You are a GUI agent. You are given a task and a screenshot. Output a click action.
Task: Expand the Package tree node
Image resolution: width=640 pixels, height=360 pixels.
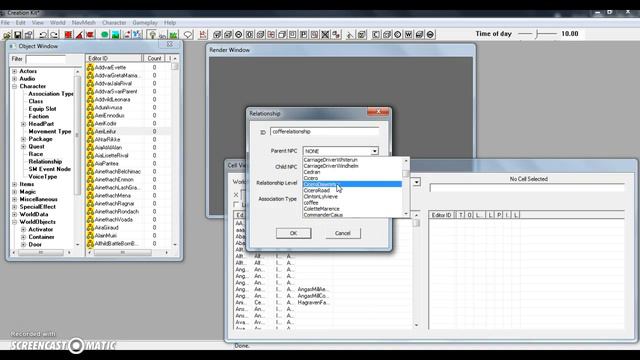click(23, 139)
